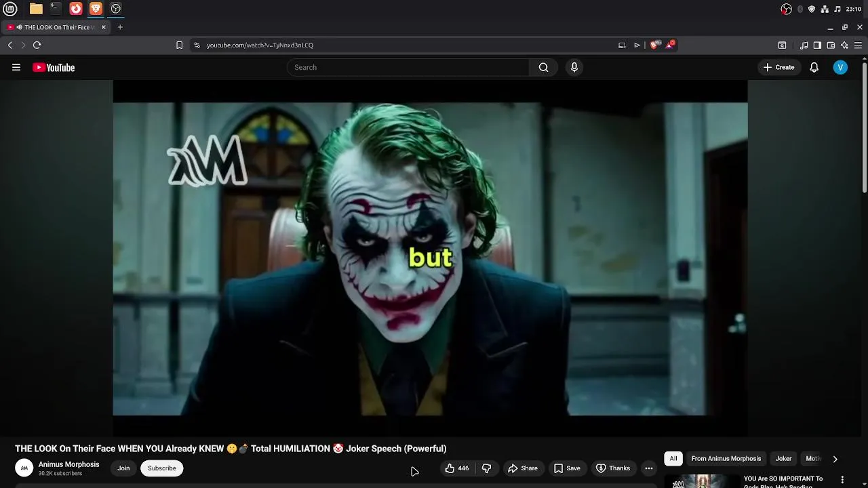Open options for the suggested video
Image resolution: width=868 pixels, height=488 pixels.
[x=842, y=480]
